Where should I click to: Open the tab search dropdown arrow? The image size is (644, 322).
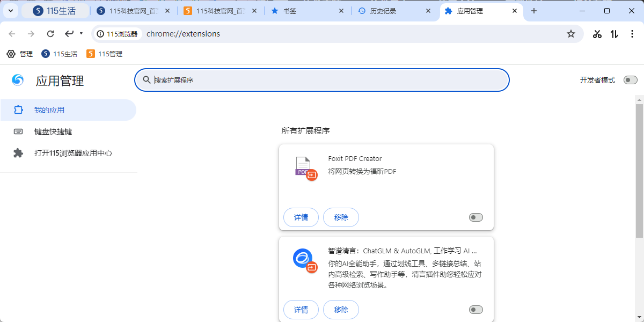[10, 11]
